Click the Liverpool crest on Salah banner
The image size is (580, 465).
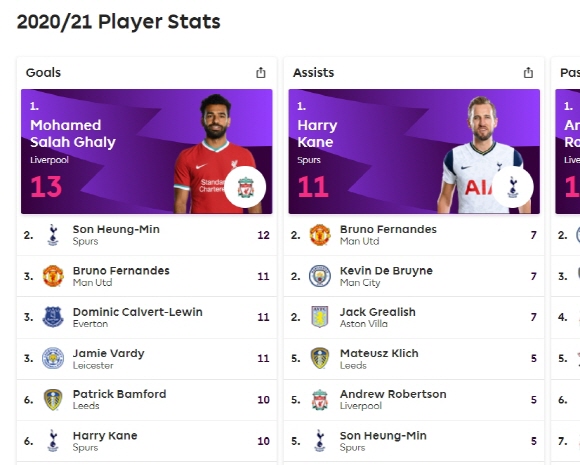click(x=245, y=187)
